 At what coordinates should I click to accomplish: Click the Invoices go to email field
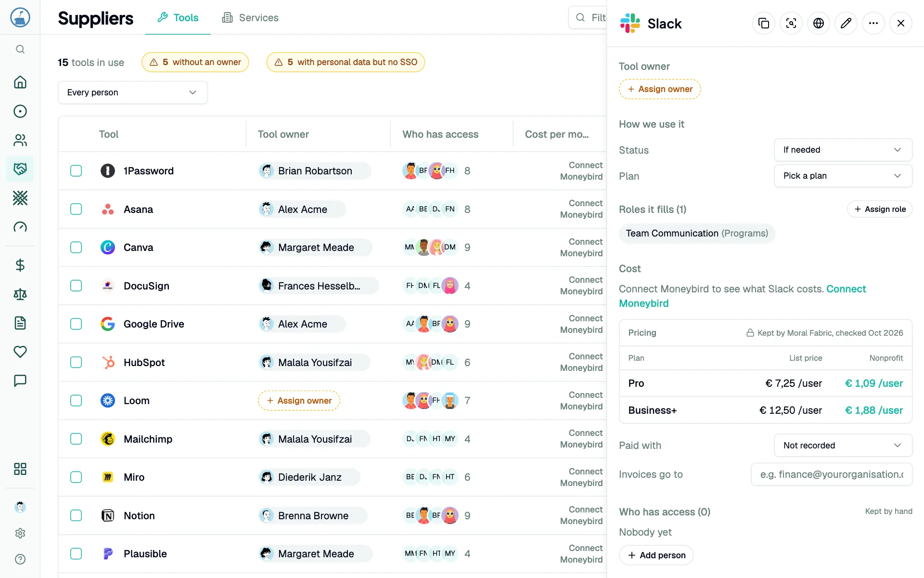click(x=832, y=474)
